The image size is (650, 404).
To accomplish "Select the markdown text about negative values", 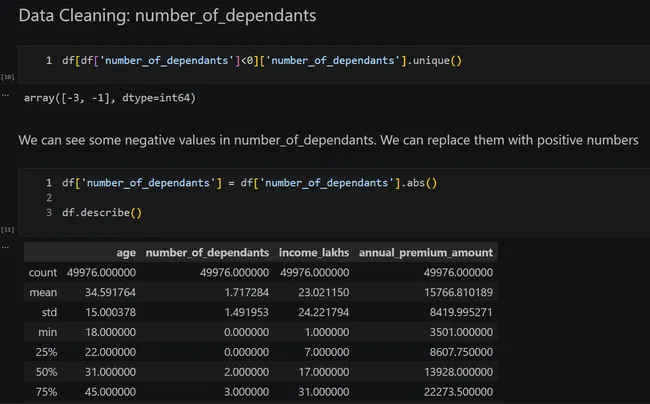I will 328,140.
